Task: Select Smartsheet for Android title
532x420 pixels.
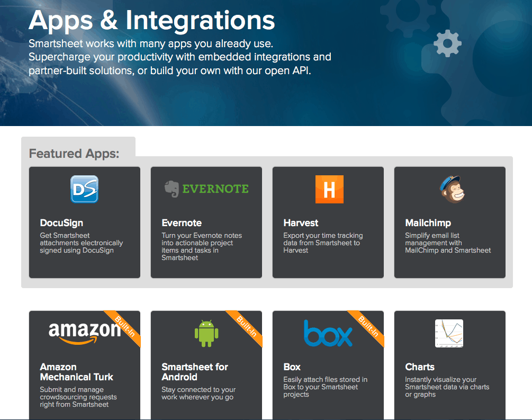Action: click(194, 372)
